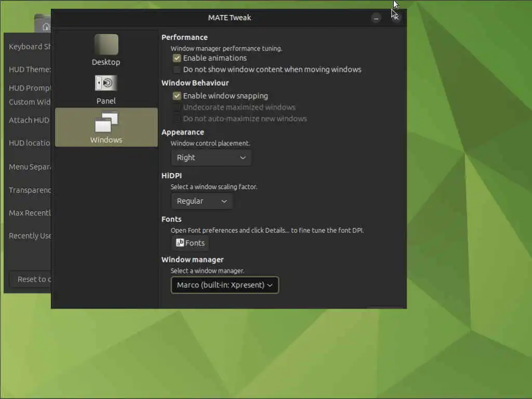This screenshot has height=399, width=532.
Task: Click the Window Behaviour heading
Action: [x=195, y=83]
